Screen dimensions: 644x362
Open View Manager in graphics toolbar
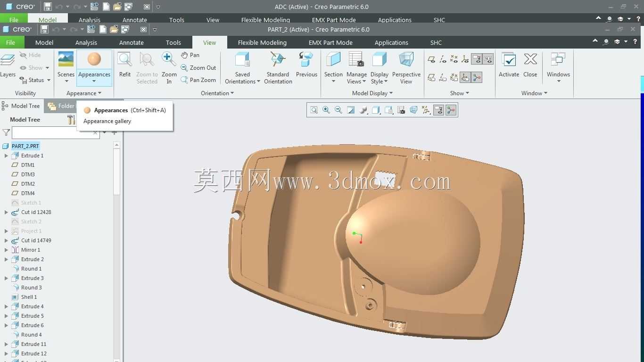tap(401, 110)
